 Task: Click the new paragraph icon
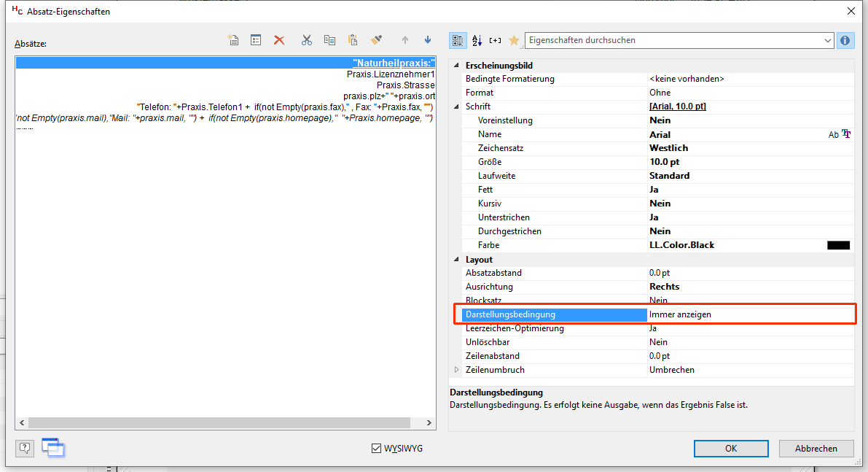pos(233,40)
